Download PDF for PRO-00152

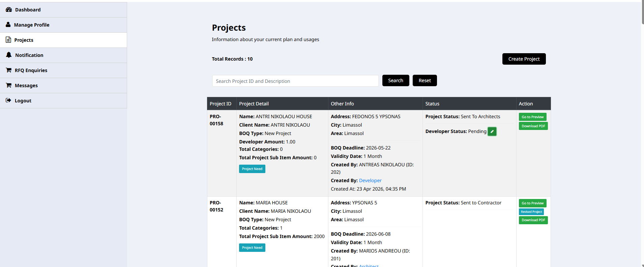pos(533,220)
